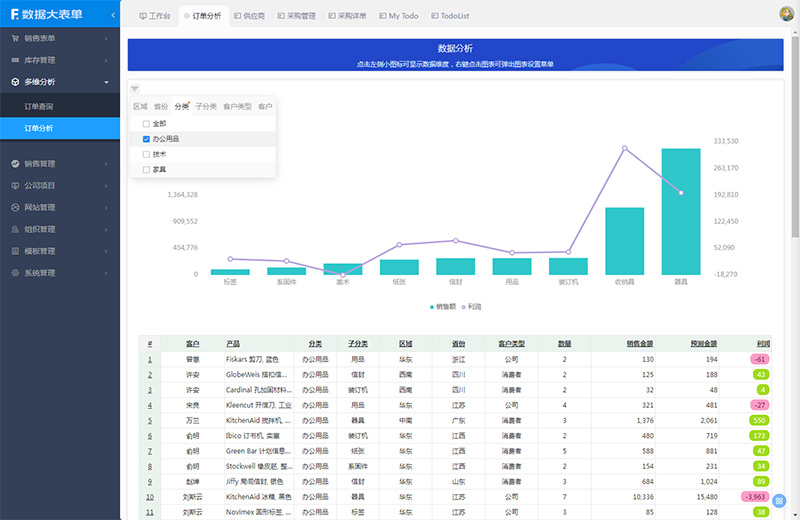Check the 家具 checkbox

(x=146, y=169)
